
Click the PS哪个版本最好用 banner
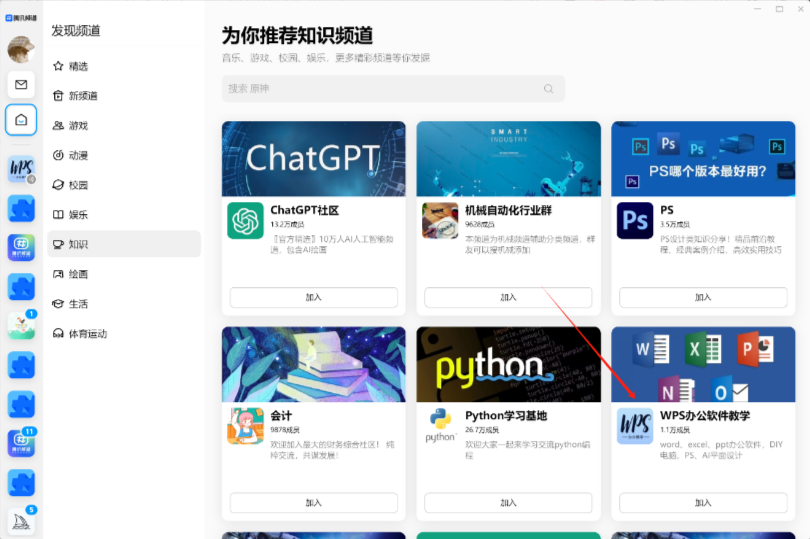[x=703, y=159]
